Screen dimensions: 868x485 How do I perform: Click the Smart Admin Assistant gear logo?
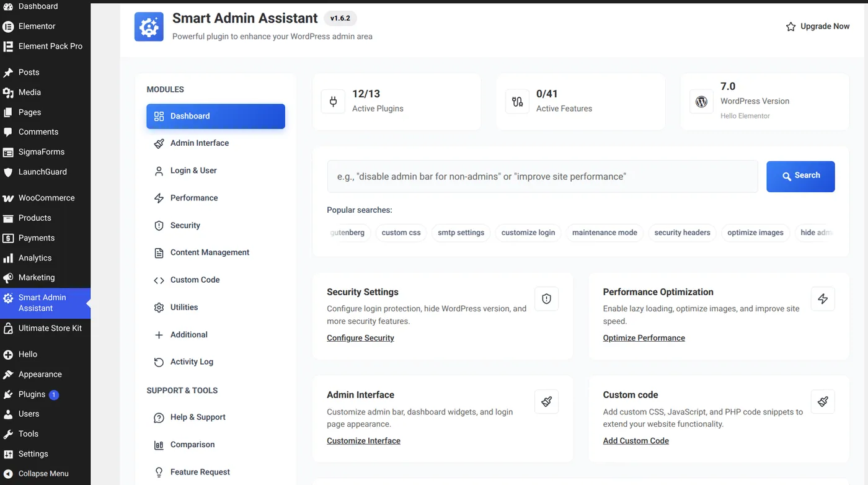[x=149, y=27]
